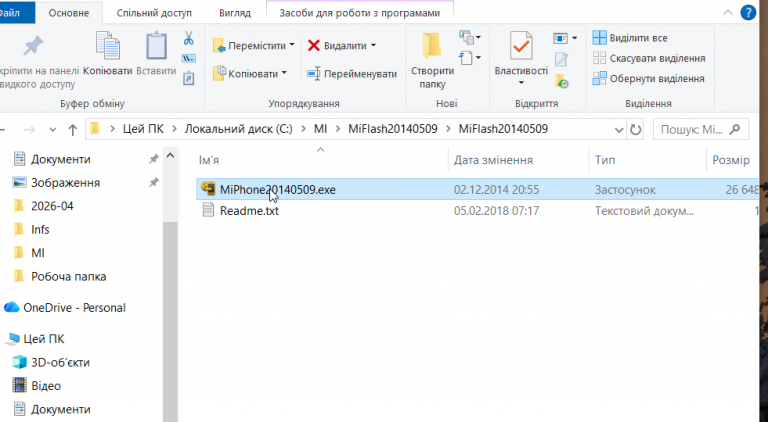Open 3D-об'єкти under Цей ПК

click(60, 362)
